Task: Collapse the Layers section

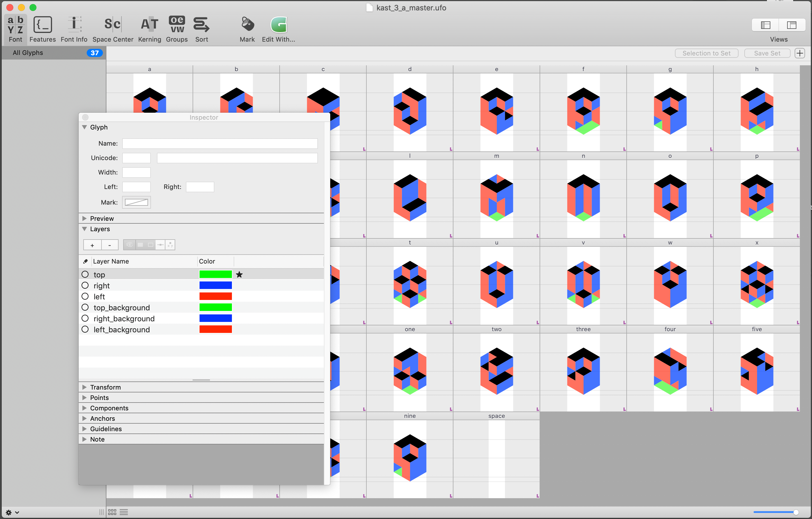Action: pyautogui.click(x=84, y=229)
